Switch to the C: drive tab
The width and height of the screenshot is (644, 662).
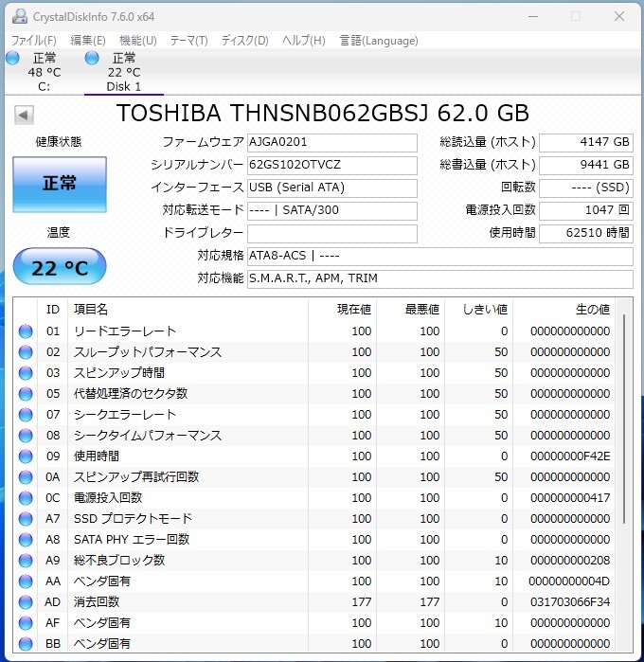tap(44, 72)
